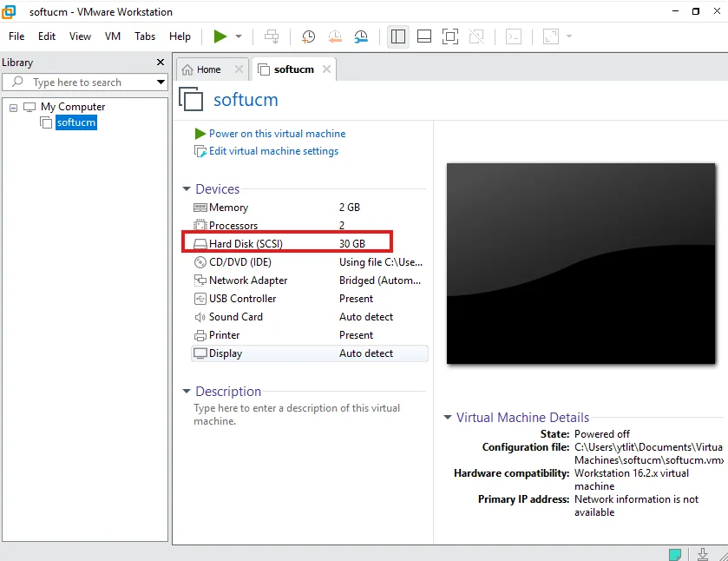
Task: Click the Hard Disk drive icon
Action: pyautogui.click(x=200, y=244)
